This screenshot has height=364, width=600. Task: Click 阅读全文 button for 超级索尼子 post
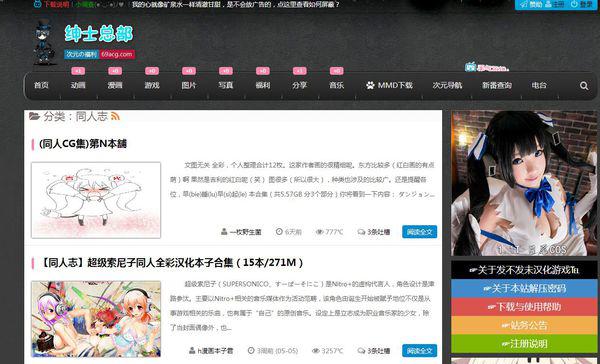419,351
